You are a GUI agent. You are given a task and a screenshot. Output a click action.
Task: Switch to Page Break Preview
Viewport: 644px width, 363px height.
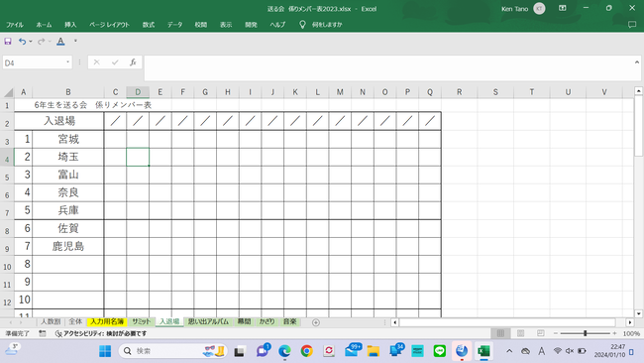click(x=541, y=333)
